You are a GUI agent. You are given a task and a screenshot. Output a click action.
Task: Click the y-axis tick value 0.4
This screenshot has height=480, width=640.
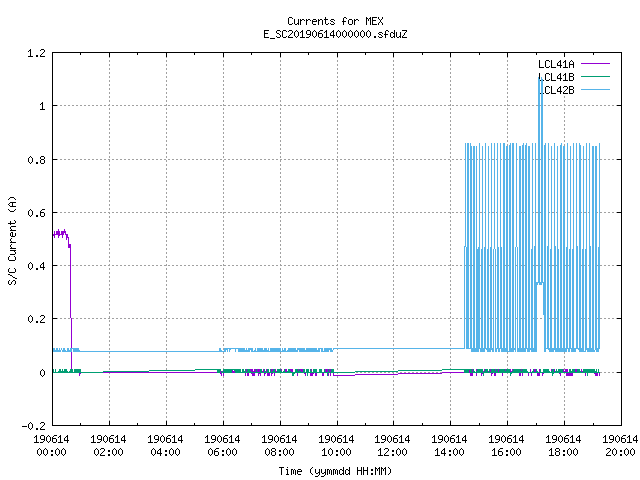point(36,266)
